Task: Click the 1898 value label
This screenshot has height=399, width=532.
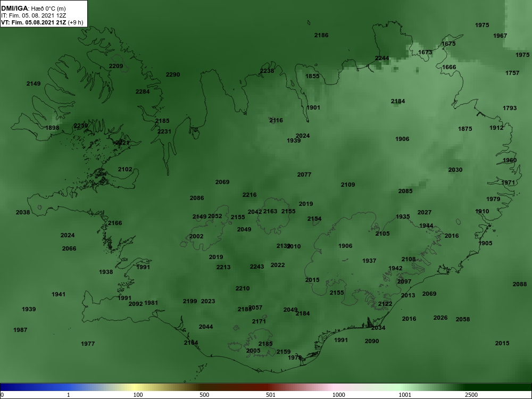Action: pos(52,128)
